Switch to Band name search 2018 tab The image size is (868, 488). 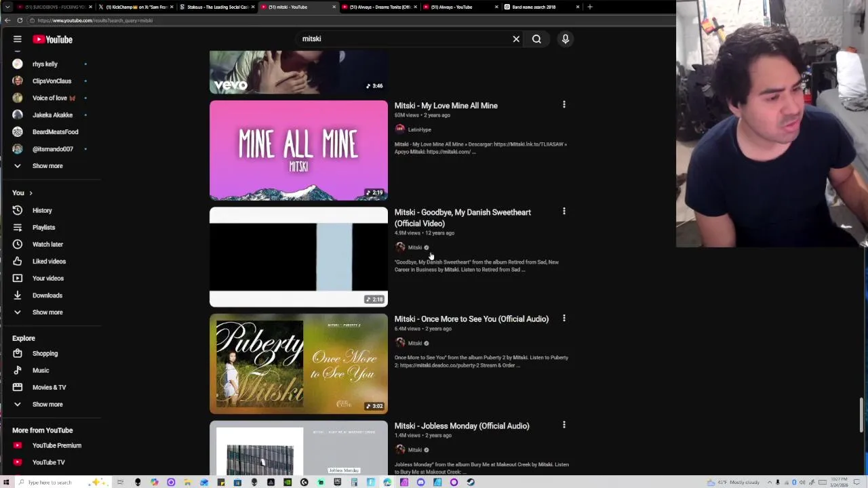541,7
